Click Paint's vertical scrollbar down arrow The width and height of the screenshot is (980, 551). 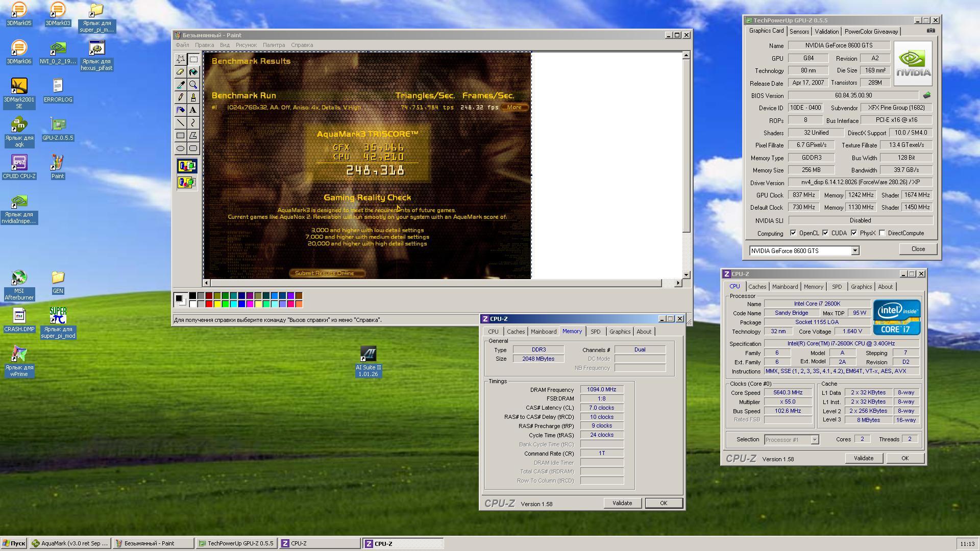pos(687,274)
